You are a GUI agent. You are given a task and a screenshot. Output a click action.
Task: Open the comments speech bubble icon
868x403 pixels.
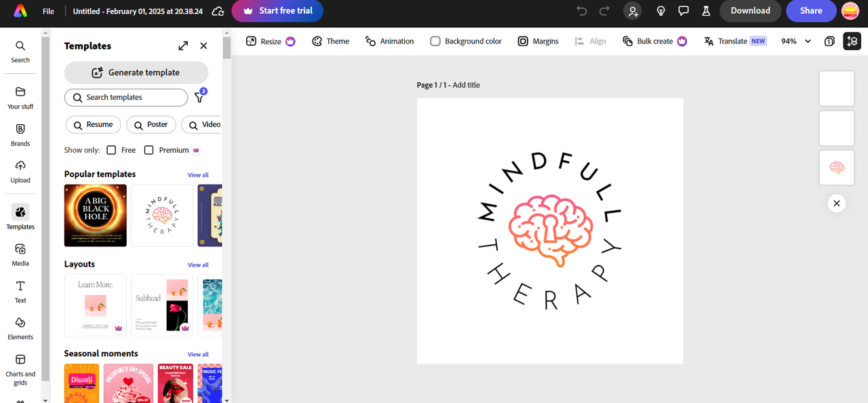(684, 11)
